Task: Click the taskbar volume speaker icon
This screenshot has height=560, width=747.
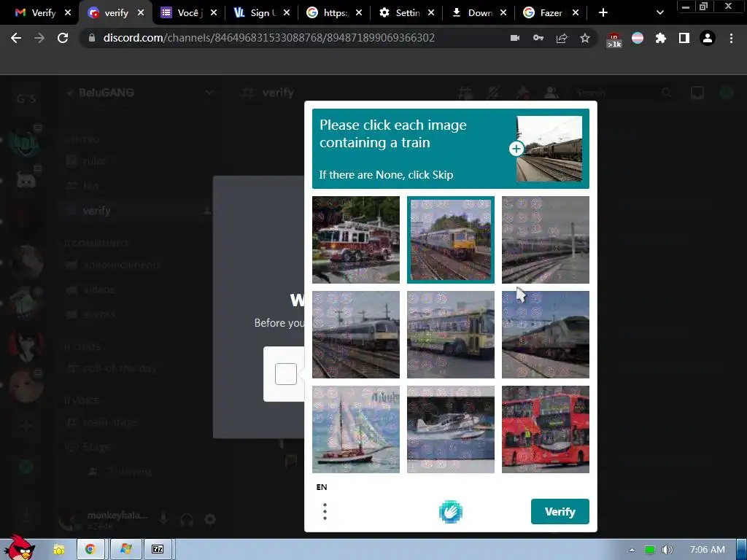Action: click(667, 550)
